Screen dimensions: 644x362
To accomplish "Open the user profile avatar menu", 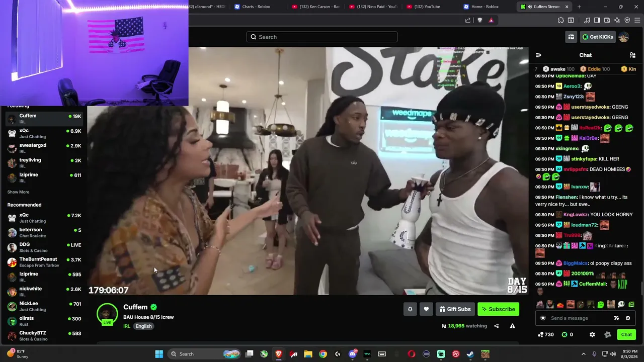I will [x=623, y=37].
